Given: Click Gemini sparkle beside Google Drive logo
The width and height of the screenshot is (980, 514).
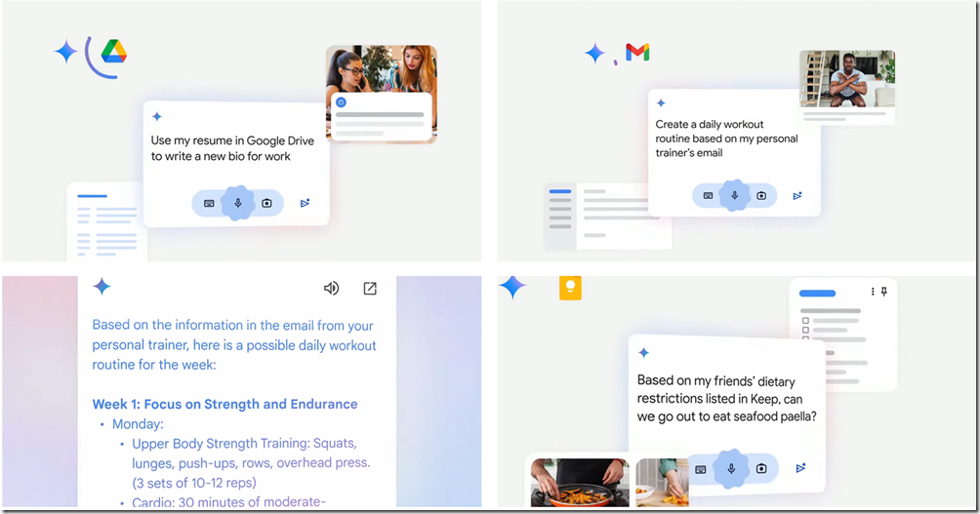Looking at the screenshot, I should pos(65,52).
